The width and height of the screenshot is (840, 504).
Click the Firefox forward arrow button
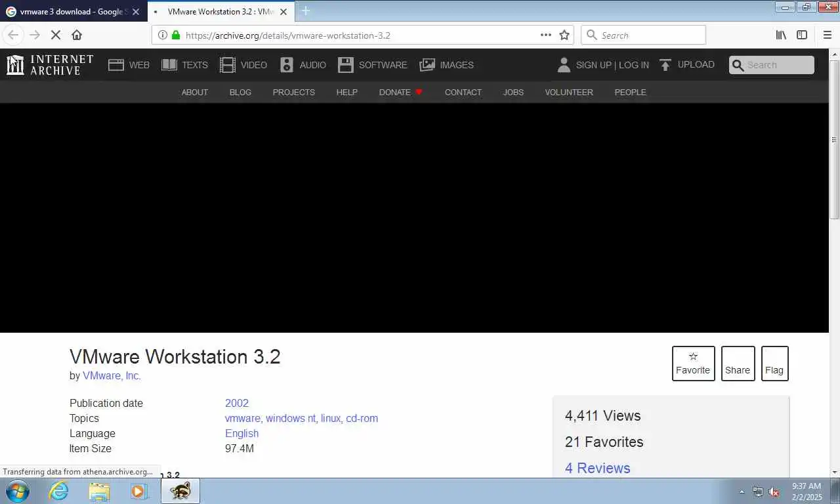point(35,35)
